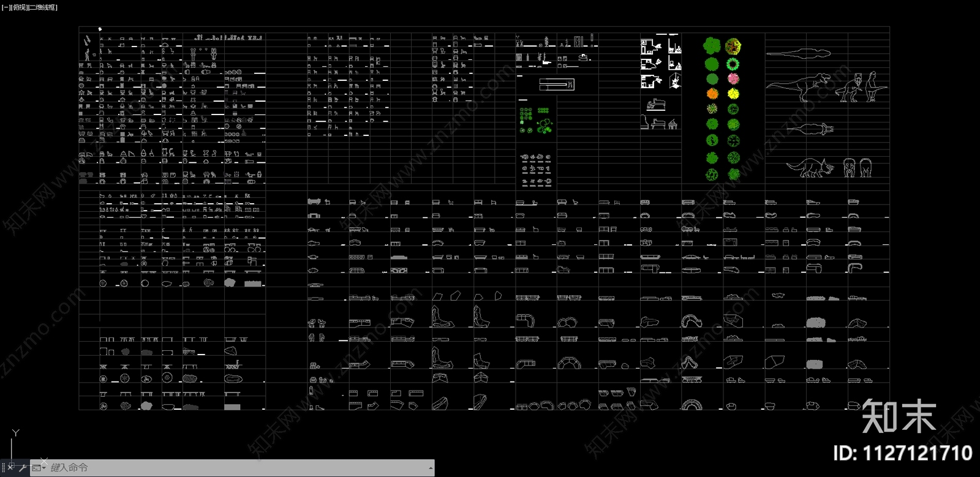This screenshot has height=477, width=980.
Task: Select the Triceratops side-view dinosaur block
Action: point(810,168)
